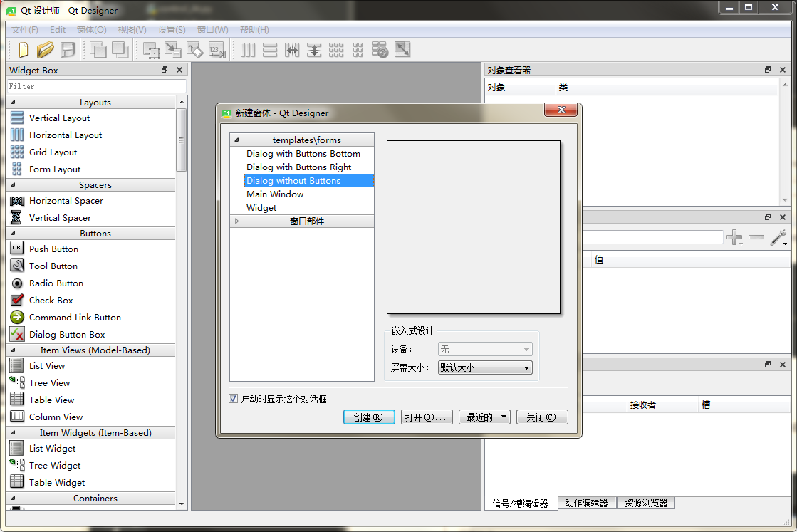The width and height of the screenshot is (797, 532).
Task: Click the Bring to Front toolbar icon
Action: [x=98, y=50]
